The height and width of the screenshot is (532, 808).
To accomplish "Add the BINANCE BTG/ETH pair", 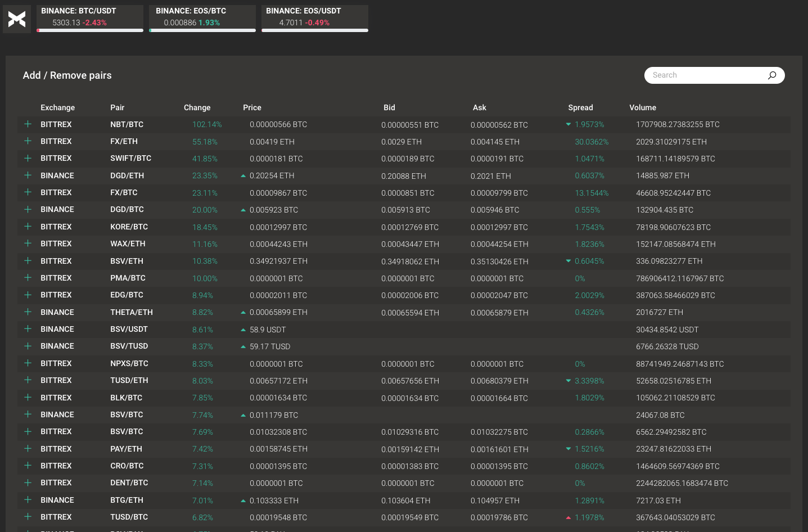I will (x=28, y=500).
